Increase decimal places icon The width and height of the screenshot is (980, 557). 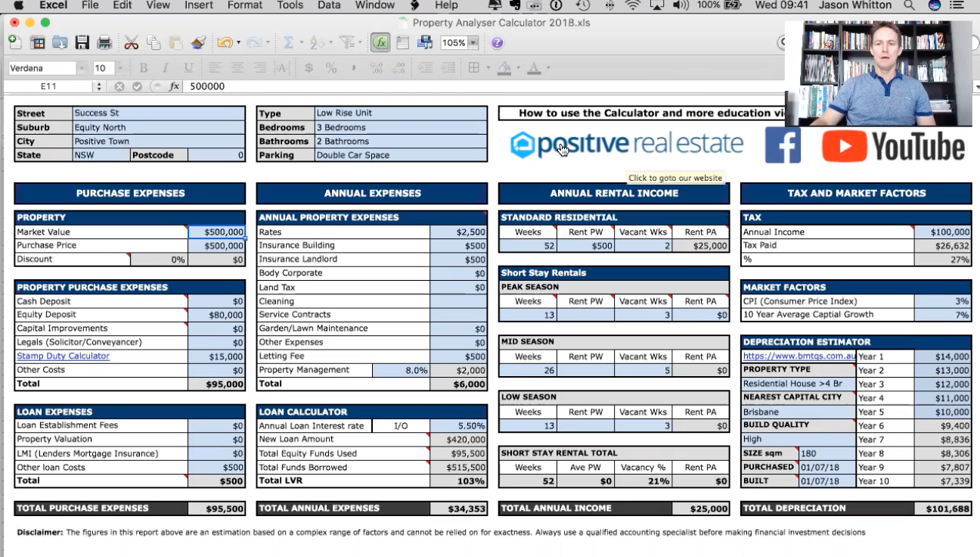pyautogui.click(x=376, y=68)
